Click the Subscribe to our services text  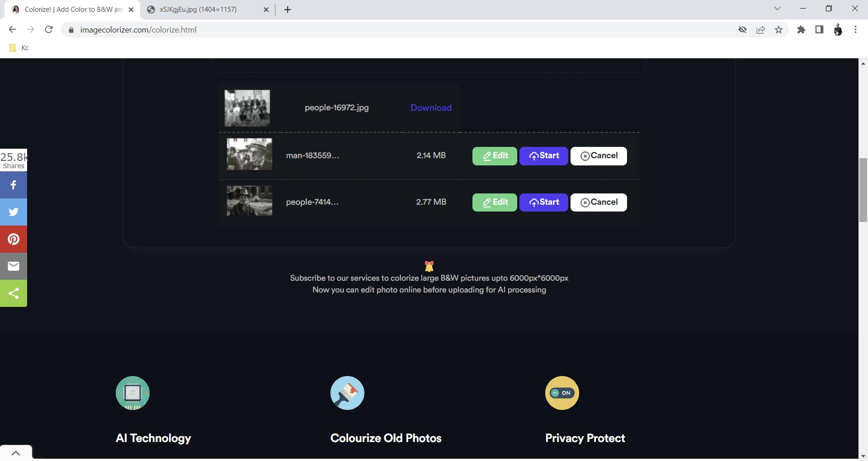click(x=429, y=278)
